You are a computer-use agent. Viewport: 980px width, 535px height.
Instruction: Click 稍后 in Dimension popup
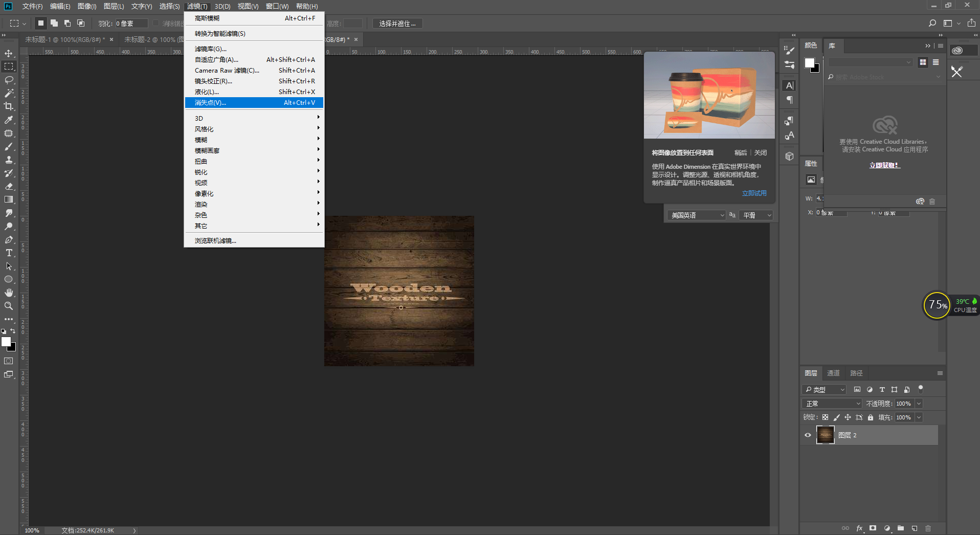741,152
